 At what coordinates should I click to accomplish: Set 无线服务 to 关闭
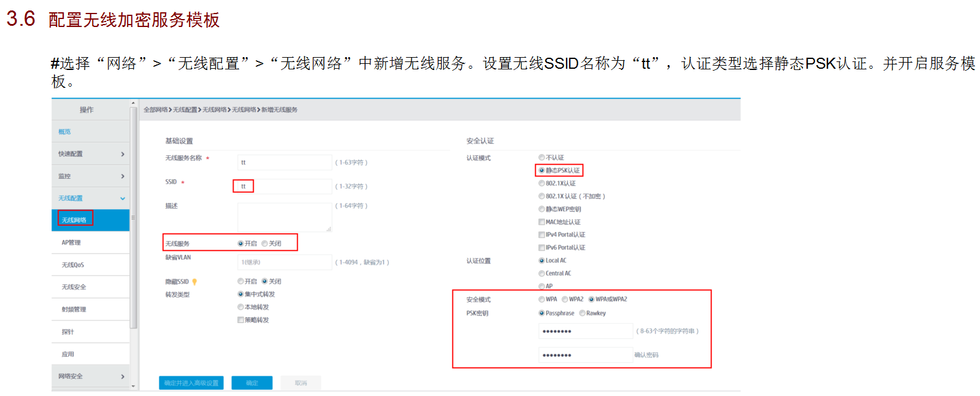[264, 244]
